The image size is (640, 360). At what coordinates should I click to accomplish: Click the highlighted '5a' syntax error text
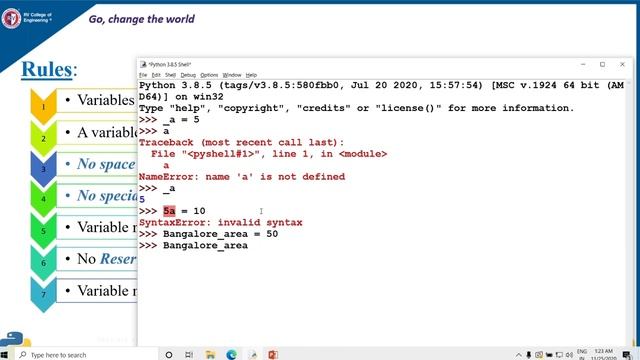coord(169,211)
